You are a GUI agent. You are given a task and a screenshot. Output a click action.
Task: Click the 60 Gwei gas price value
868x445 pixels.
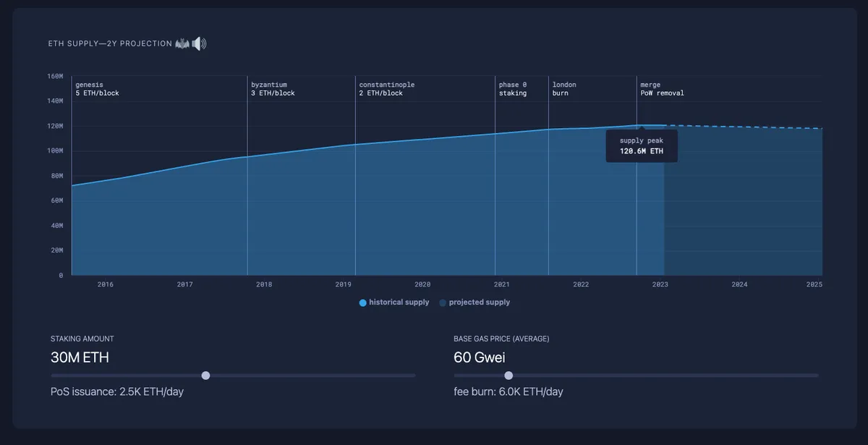[x=480, y=357]
